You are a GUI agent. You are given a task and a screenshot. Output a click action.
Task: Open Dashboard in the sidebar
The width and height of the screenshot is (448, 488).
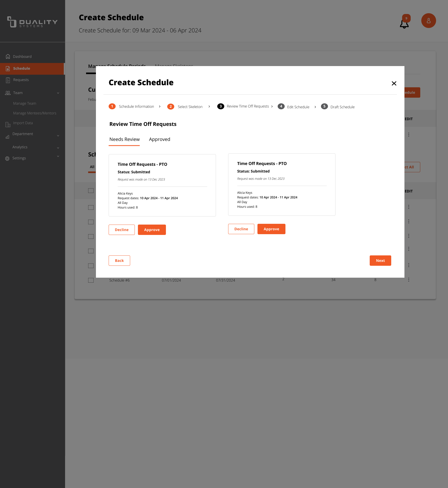[x=22, y=56]
